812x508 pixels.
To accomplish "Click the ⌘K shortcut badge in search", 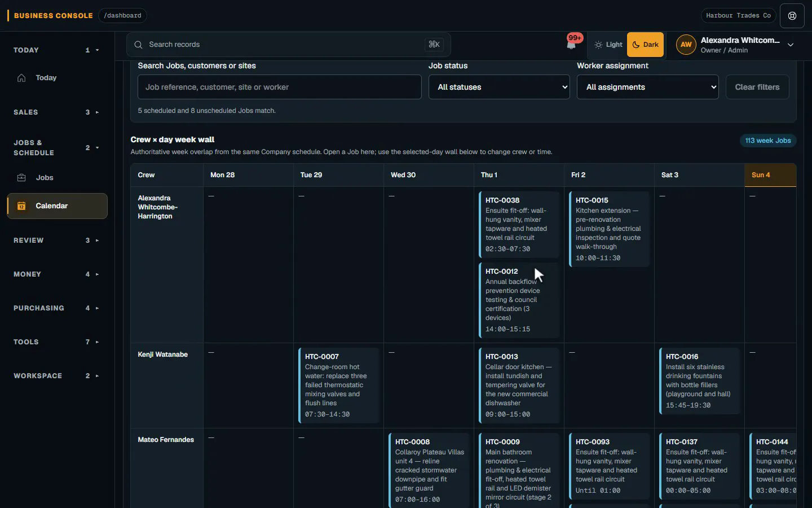I will click(434, 45).
